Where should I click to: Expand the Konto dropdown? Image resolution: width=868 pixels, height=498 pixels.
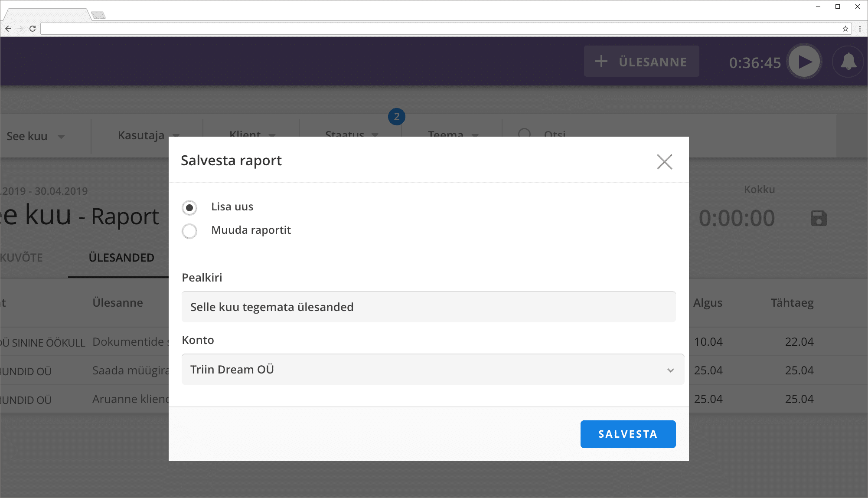(x=432, y=370)
